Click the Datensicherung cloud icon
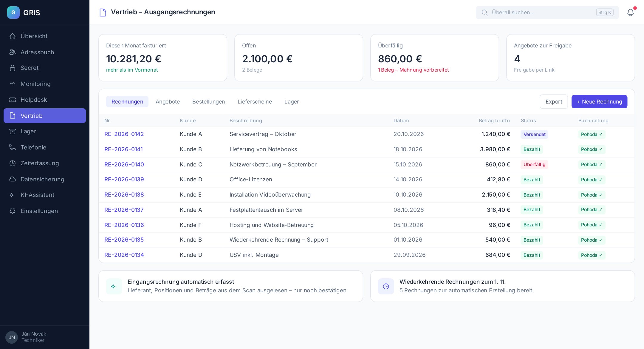 [13, 179]
